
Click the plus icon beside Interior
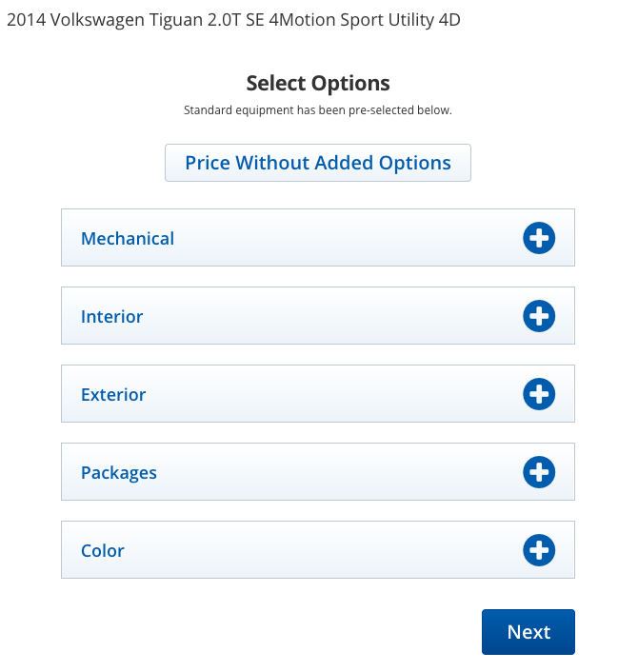pyautogui.click(x=539, y=316)
